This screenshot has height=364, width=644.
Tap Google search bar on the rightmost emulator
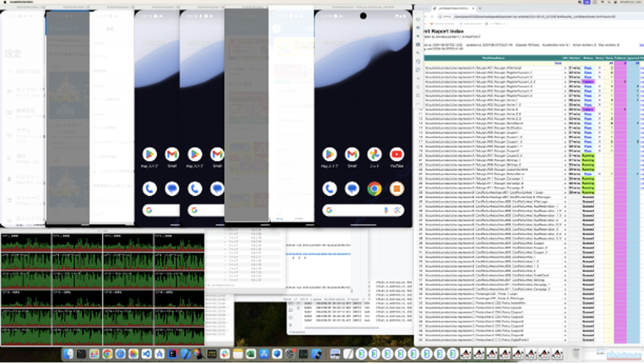[x=363, y=210]
